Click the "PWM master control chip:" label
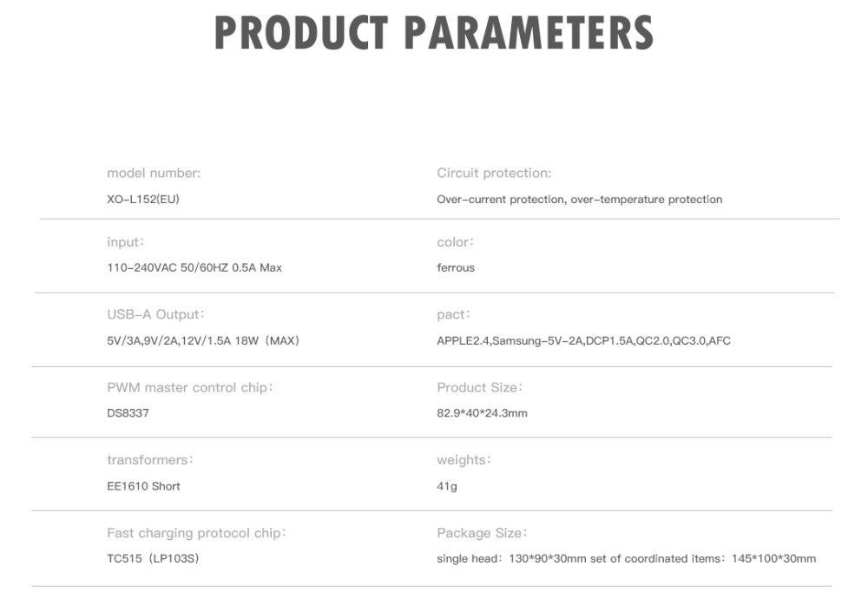This screenshot has width=868, height=592. (x=189, y=387)
